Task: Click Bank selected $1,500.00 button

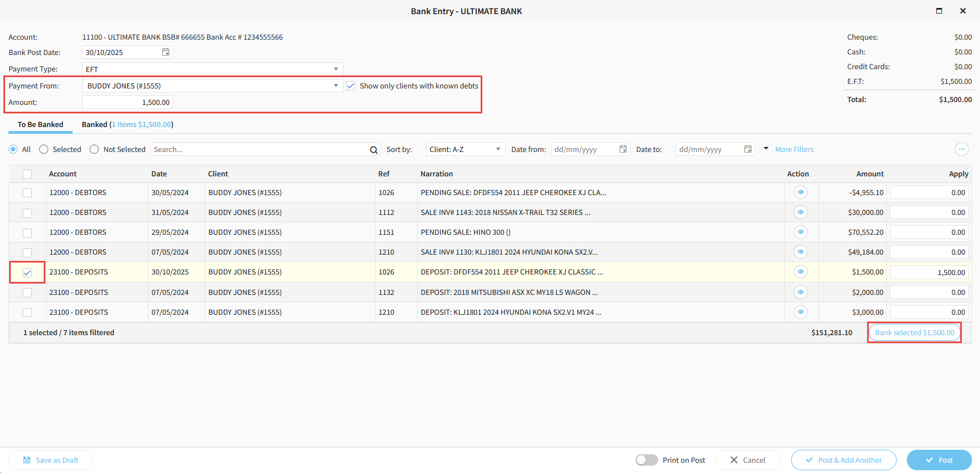Action: (914, 333)
